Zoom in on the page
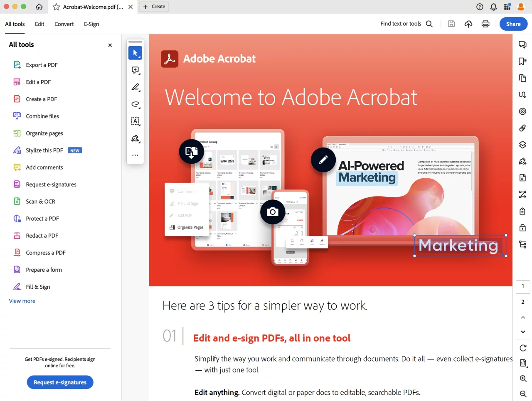The image size is (532, 401). point(522,379)
